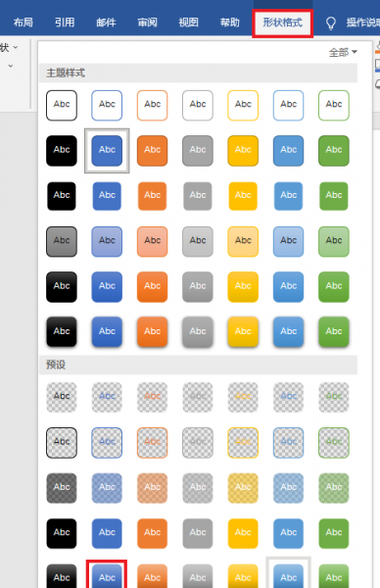Choose the red-boxed blue Abc preset at bottom
This screenshot has height=588, width=380.
pos(107,575)
